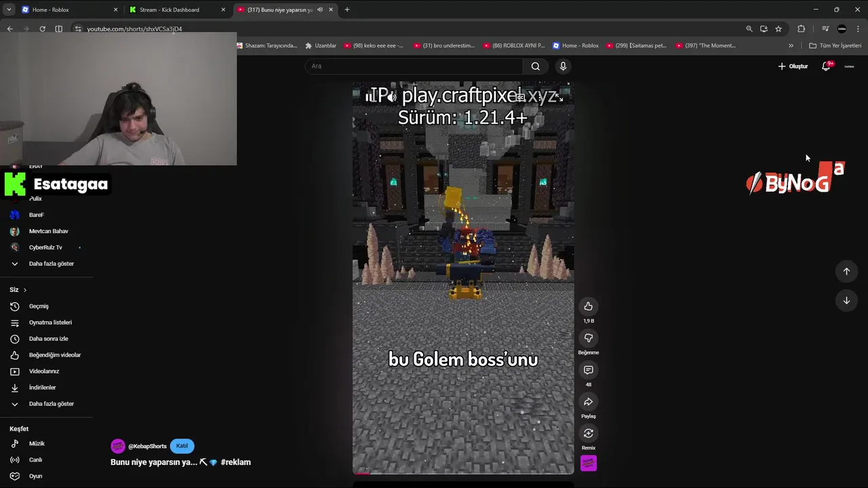Open the Tüm Yer İşaretleri folder
The height and width of the screenshot is (488, 868).
[835, 45]
